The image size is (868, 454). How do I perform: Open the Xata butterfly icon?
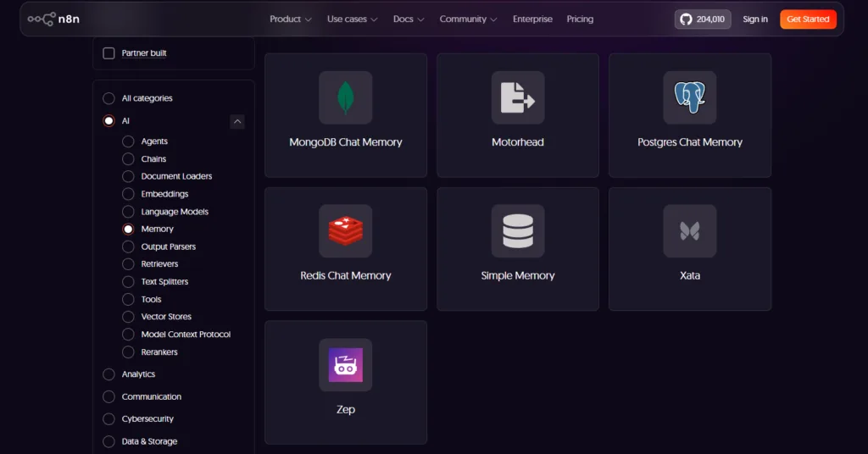click(x=690, y=231)
